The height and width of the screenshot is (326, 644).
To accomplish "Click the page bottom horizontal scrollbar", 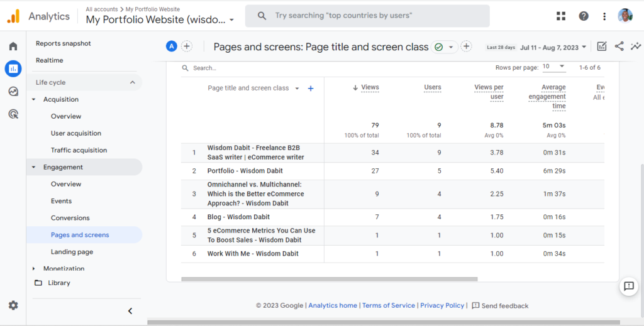I will pos(384,322).
